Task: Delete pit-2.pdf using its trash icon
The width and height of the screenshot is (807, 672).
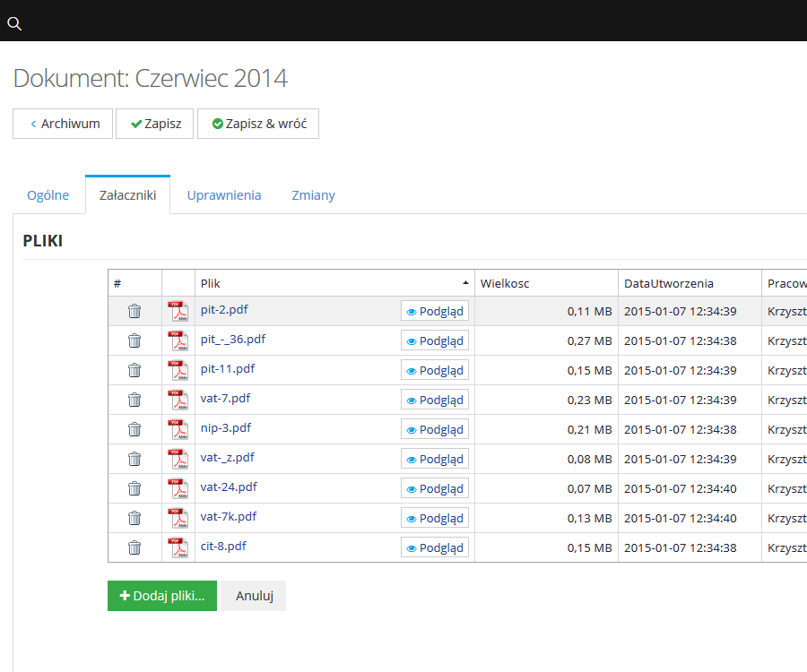Action: pos(134,311)
